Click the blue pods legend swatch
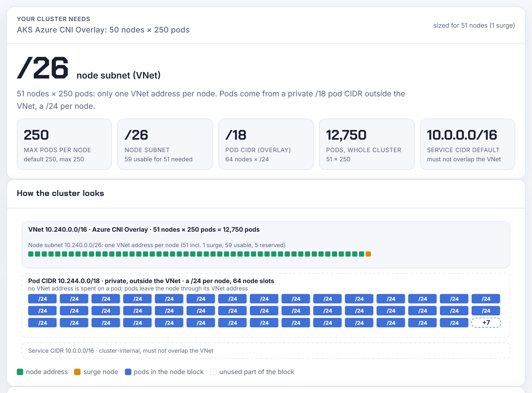532x393 pixels. pyautogui.click(x=128, y=372)
